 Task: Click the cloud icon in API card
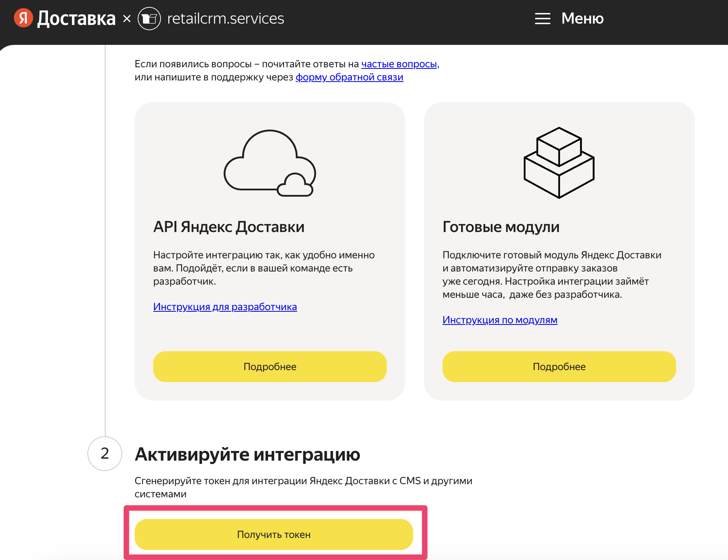tap(270, 163)
